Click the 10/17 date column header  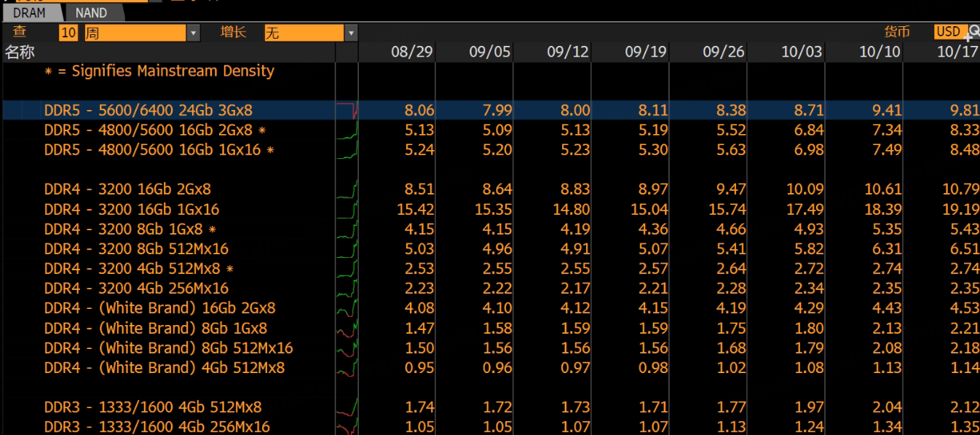pyautogui.click(x=957, y=52)
